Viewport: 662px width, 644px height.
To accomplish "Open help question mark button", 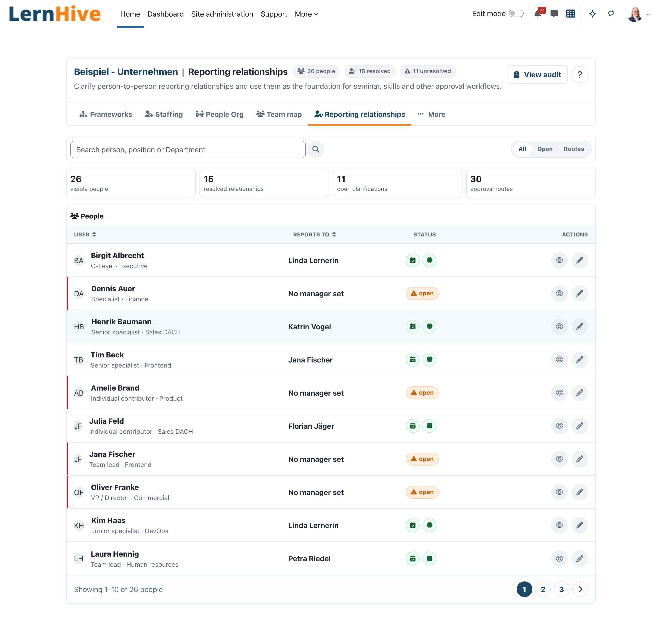I will point(579,75).
